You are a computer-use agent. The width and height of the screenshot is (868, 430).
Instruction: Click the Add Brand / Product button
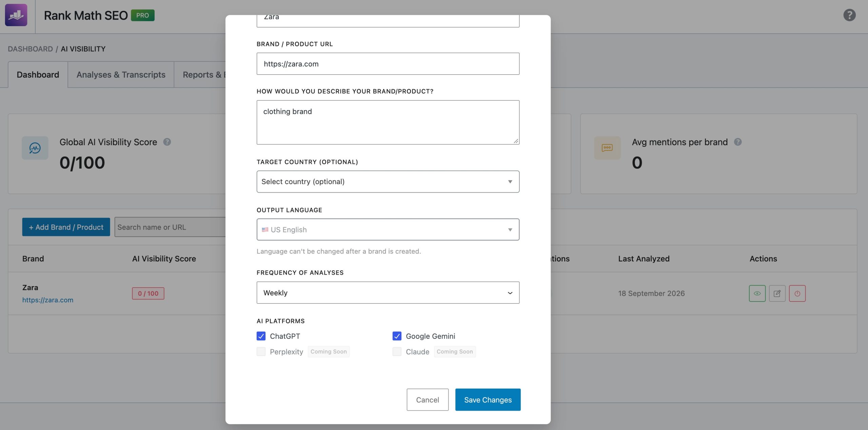[x=66, y=227]
